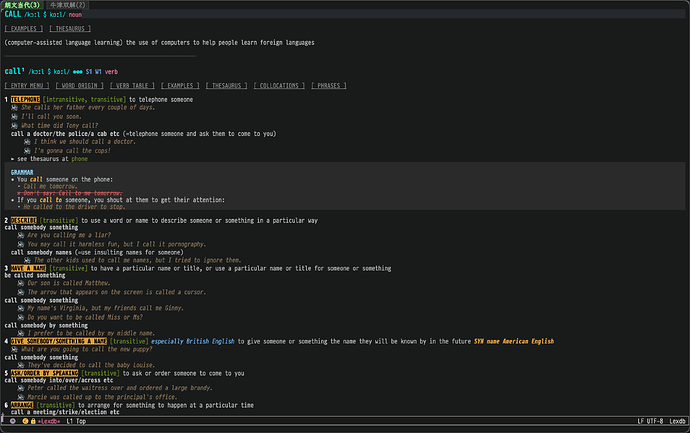Play pronunciation of "I think we should call a doctor"
Viewport: 690px width, 433px height.
[x=29, y=141]
